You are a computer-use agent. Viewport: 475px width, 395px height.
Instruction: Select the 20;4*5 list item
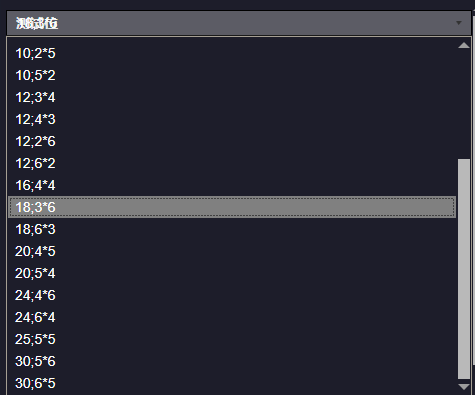tap(232, 251)
